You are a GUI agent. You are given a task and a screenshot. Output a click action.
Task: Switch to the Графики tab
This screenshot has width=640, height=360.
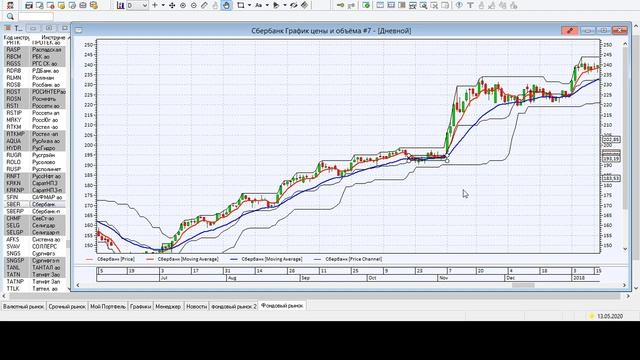point(140,307)
